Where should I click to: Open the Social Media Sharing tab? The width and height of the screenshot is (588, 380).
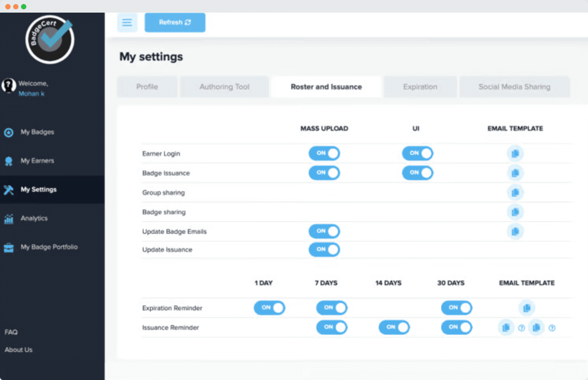click(514, 87)
